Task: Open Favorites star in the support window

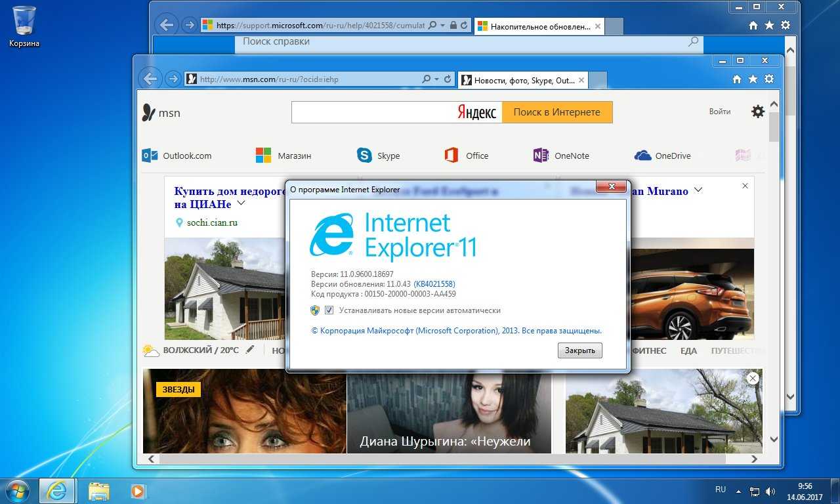Action: click(769, 25)
